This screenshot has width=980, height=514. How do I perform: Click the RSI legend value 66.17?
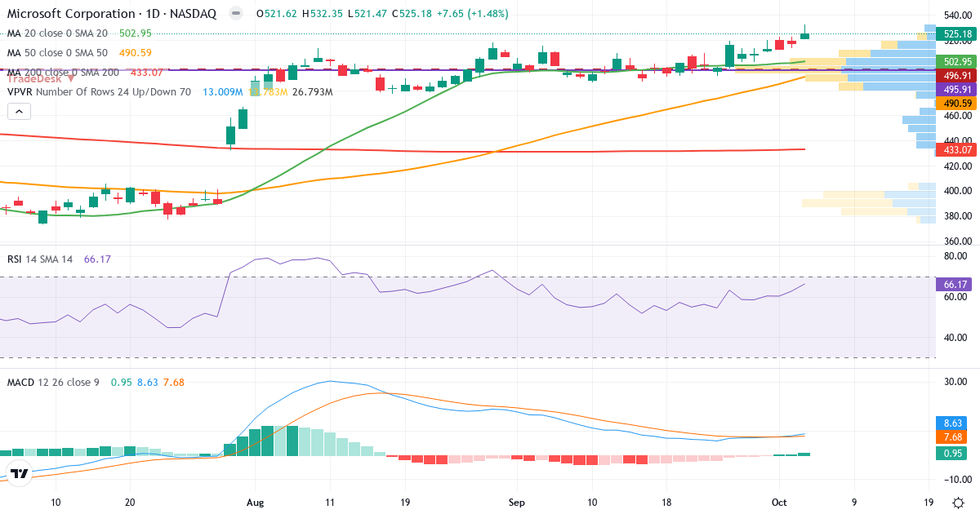(x=97, y=259)
